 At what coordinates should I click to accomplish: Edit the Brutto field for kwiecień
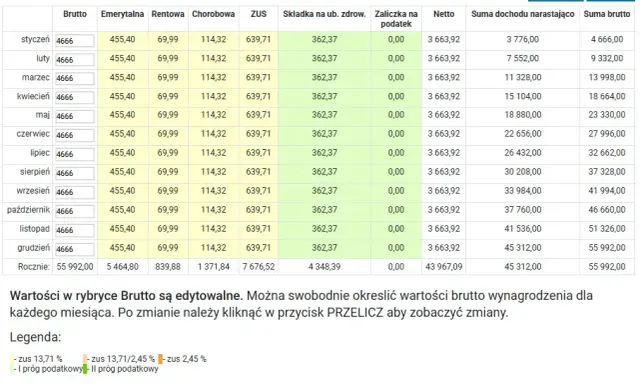75,97
